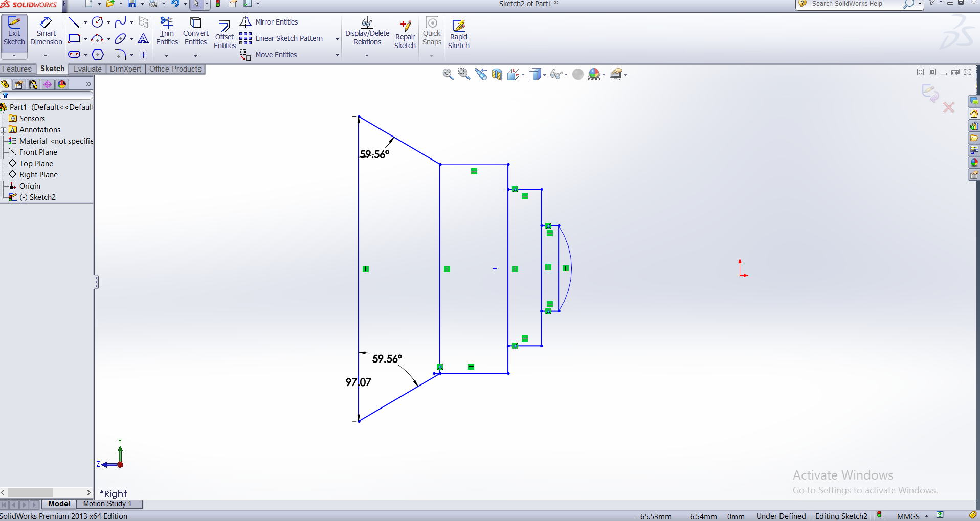Image resolution: width=980 pixels, height=521 pixels.
Task: Open the Line tool dropdown arrow
Action: click(x=85, y=22)
